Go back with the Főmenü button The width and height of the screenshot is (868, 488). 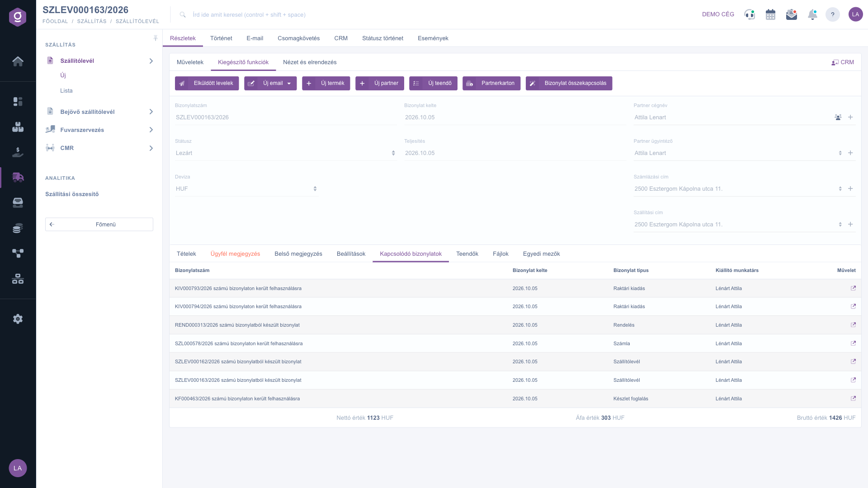tap(99, 225)
